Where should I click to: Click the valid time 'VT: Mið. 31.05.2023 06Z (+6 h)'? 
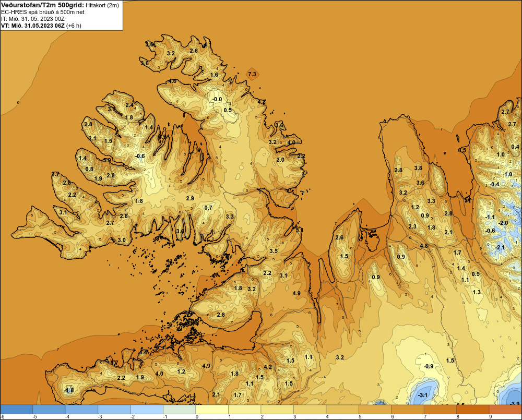coord(41,26)
